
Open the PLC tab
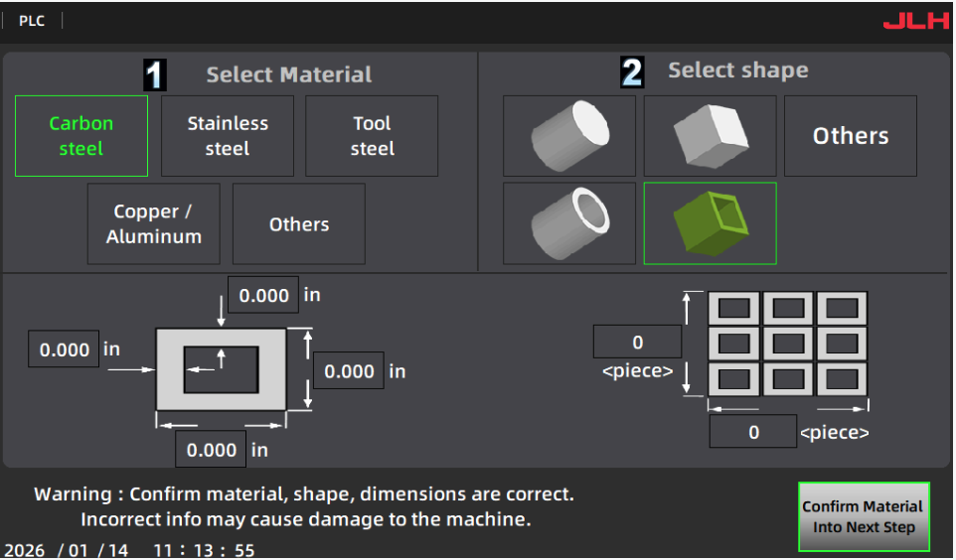tap(32, 21)
